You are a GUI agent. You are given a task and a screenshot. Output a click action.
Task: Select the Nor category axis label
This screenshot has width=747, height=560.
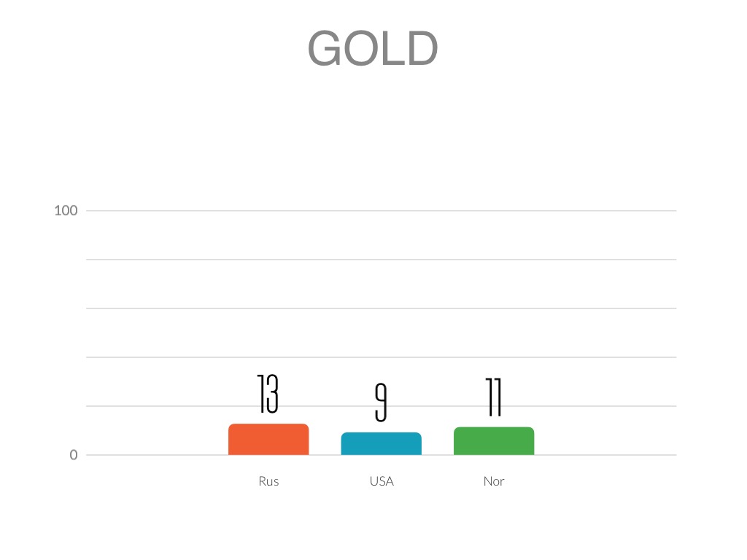(x=494, y=481)
